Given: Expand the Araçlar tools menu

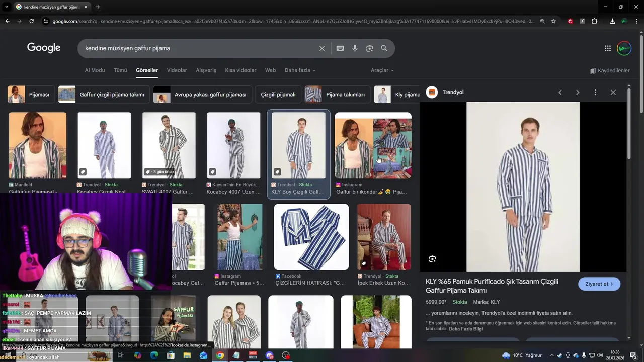Looking at the screenshot, I should pos(382,70).
